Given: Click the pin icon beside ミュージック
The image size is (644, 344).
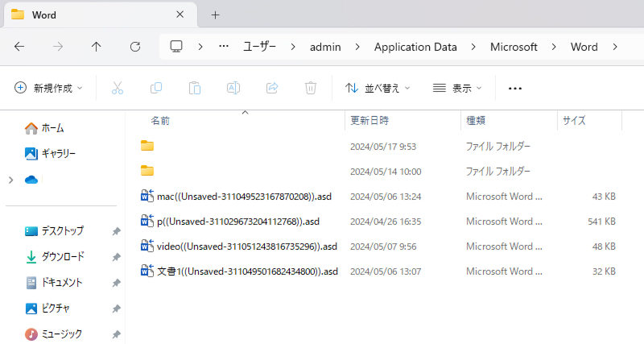Looking at the screenshot, I should pos(116,334).
